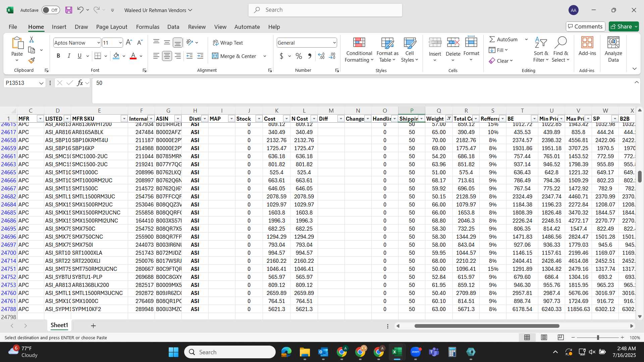Click the Middle Align icon

pyautogui.click(x=167, y=43)
